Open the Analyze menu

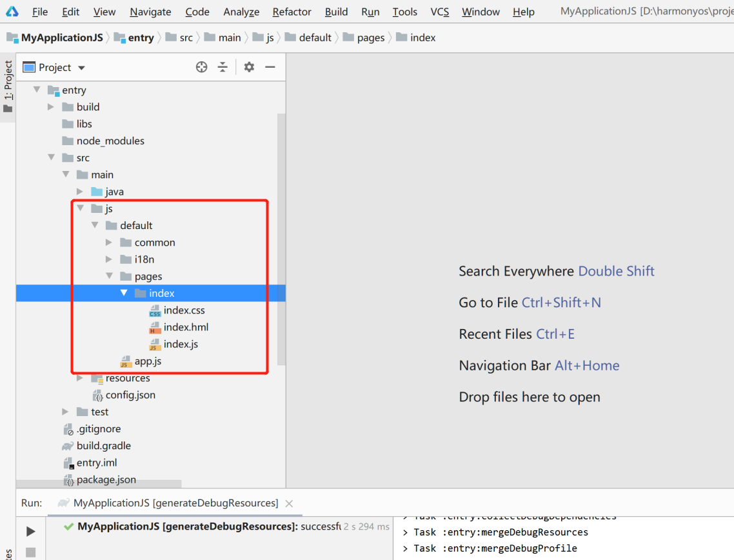[x=241, y=12]
